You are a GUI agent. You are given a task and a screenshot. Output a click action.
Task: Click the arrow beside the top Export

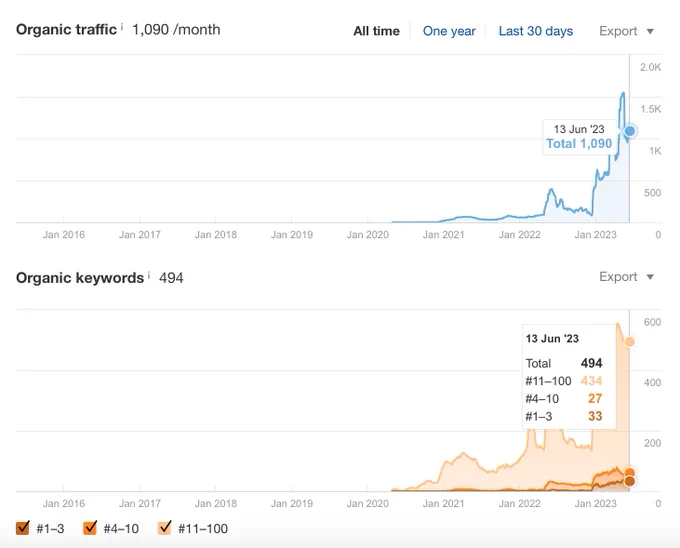click(650, 32)
